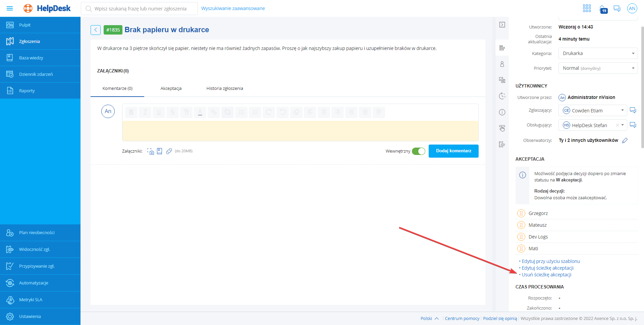644x325 pixels.
Task: Click chat icon next to Cowden Etiam
Action: point(633,110)
